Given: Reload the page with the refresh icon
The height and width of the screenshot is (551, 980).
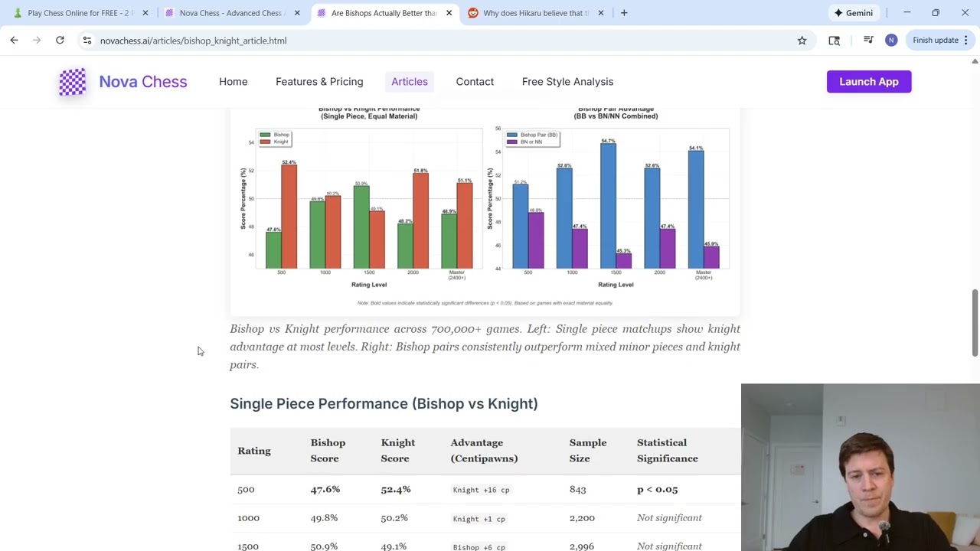Looking at the screenshot, I should click(60, 40).
